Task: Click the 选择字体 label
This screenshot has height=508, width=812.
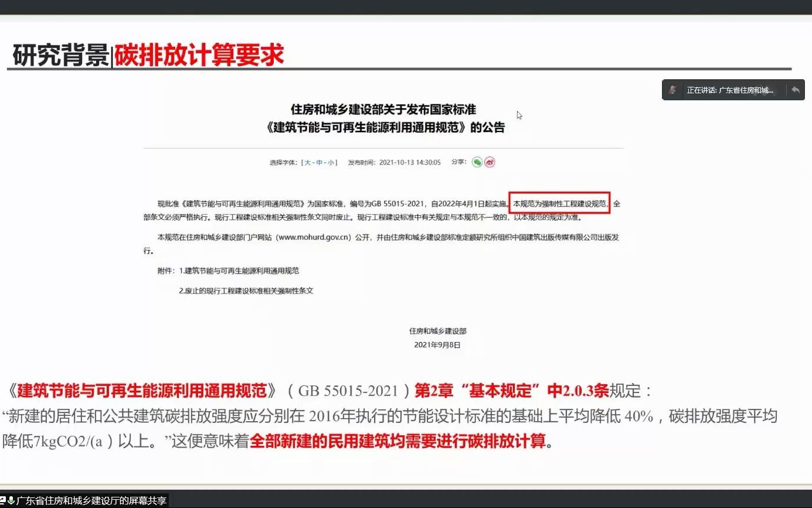Action: [x=284, y=162]
